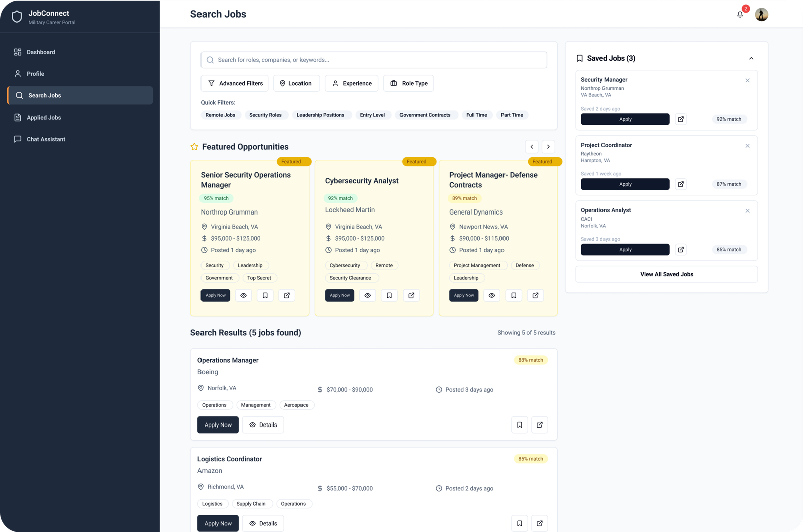Navigate to Applied Jobs in sidebar

[44, 118]
